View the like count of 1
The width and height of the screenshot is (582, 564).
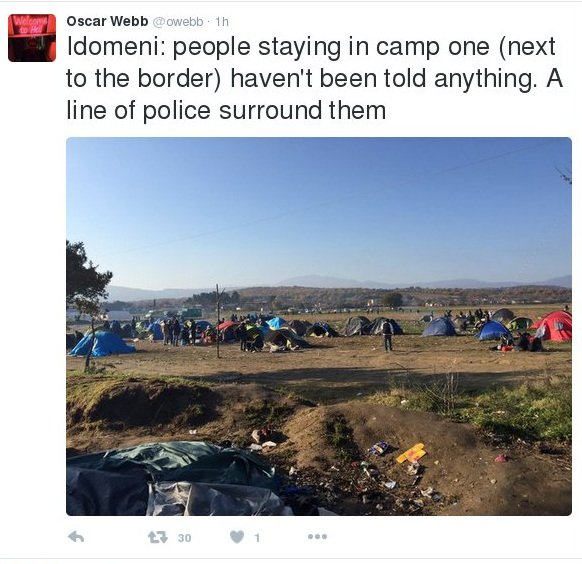point(257,538)
